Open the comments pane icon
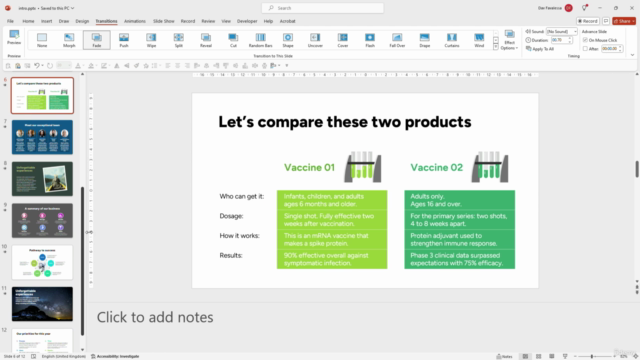Screen dimensions: 640x360 [606, 21]
